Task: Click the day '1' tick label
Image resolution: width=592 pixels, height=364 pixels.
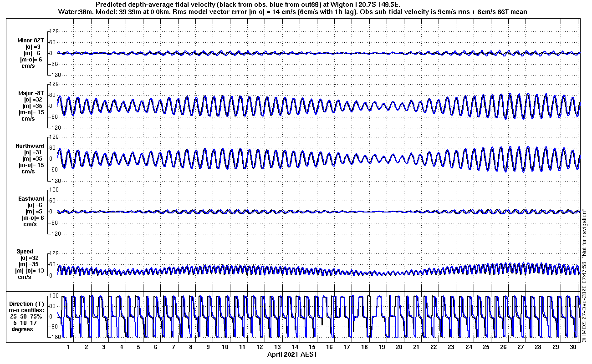Action: [x=69, y=347]
